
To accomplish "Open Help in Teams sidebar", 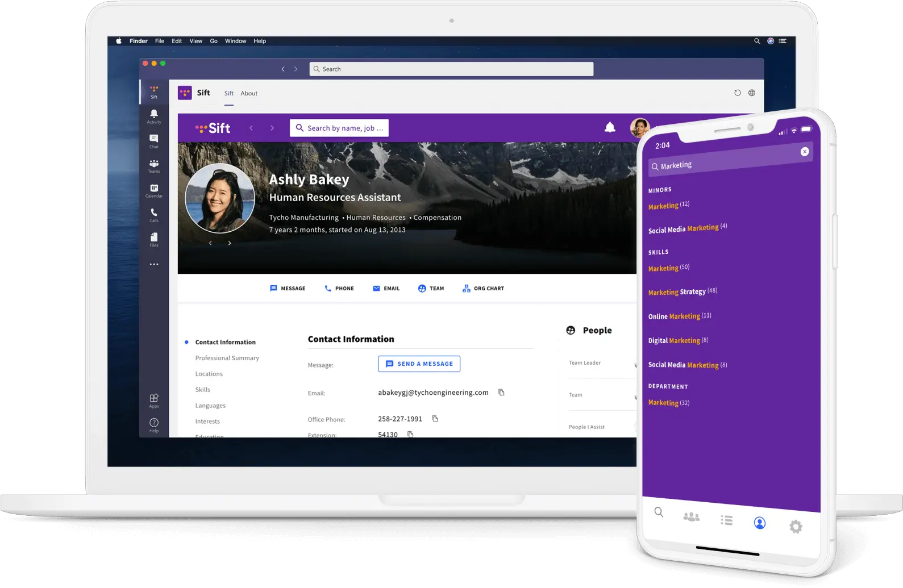I will [x=154, y=425].
